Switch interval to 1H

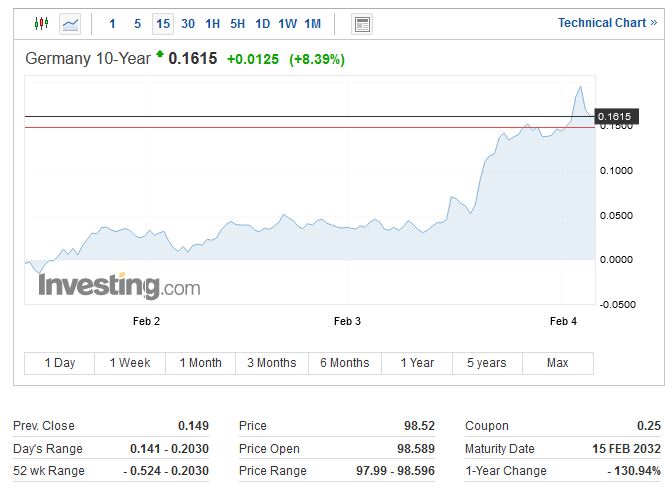pos(213,23)
